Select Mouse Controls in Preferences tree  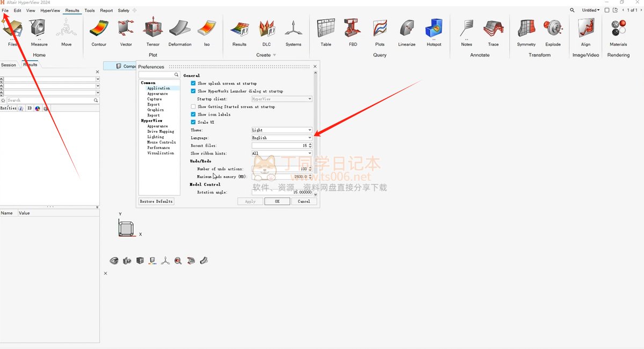tap(162, 142)
